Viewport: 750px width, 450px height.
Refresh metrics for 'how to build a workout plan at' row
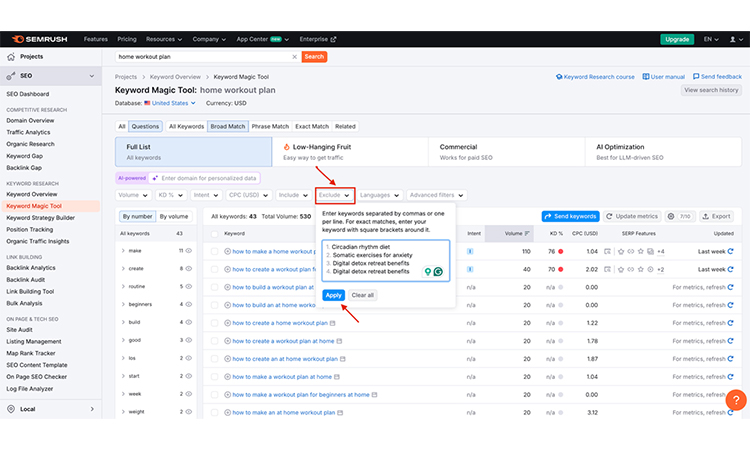(x=730, y=287)
